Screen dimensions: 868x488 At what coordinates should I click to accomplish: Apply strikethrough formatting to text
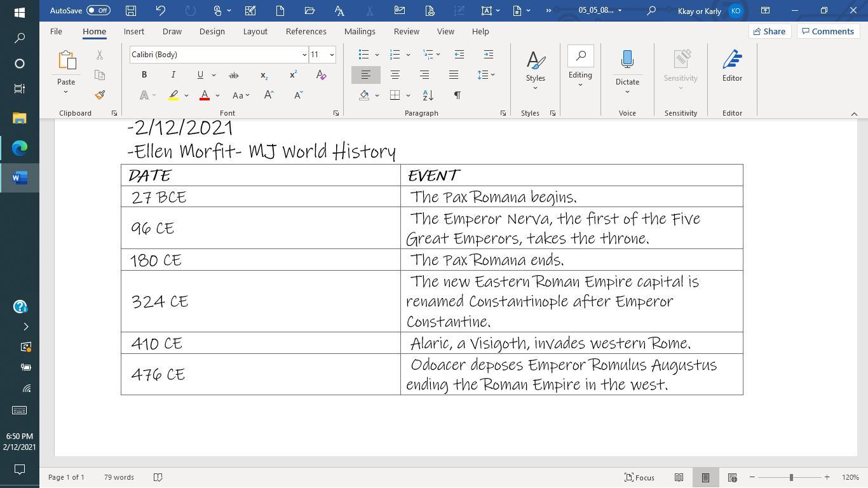click(x=234, y=75)
